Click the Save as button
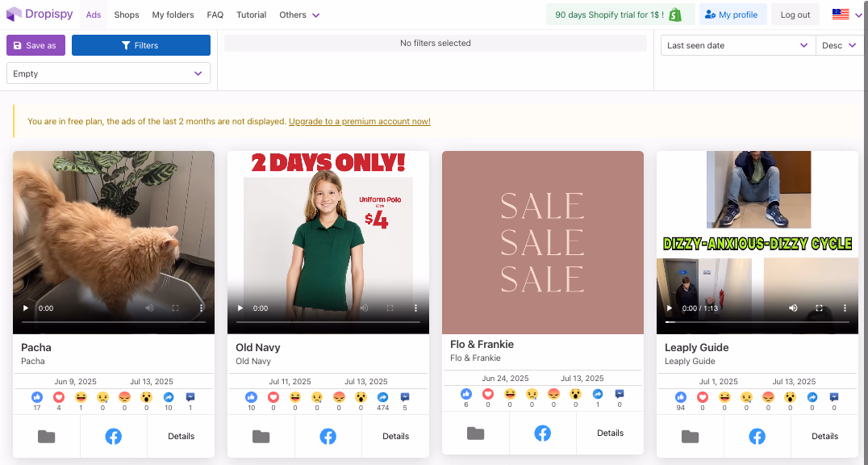Image resolution: width=868 pixels, height=465 pixels. pos(36,45)
